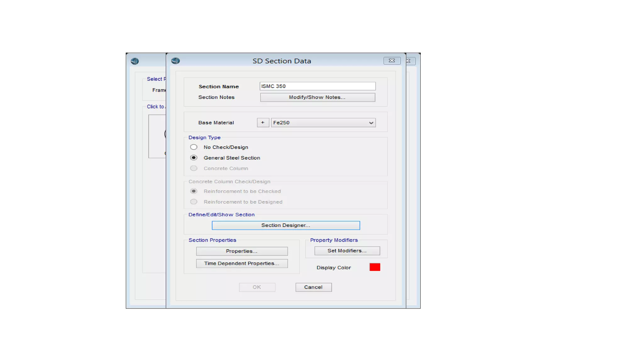
Task: Close the SD Section Data dialog
Action: pos(391,61)
